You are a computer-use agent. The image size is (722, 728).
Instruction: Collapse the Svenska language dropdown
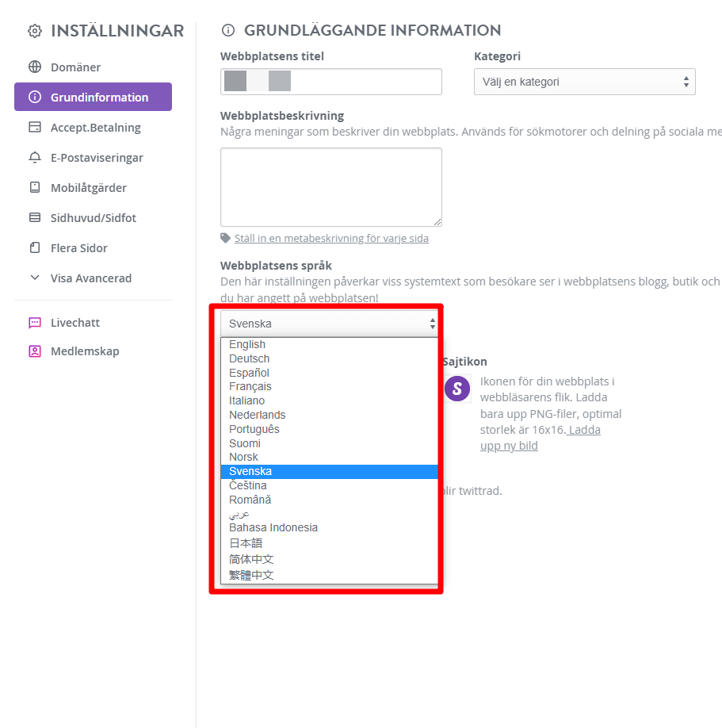coord(330,324)
